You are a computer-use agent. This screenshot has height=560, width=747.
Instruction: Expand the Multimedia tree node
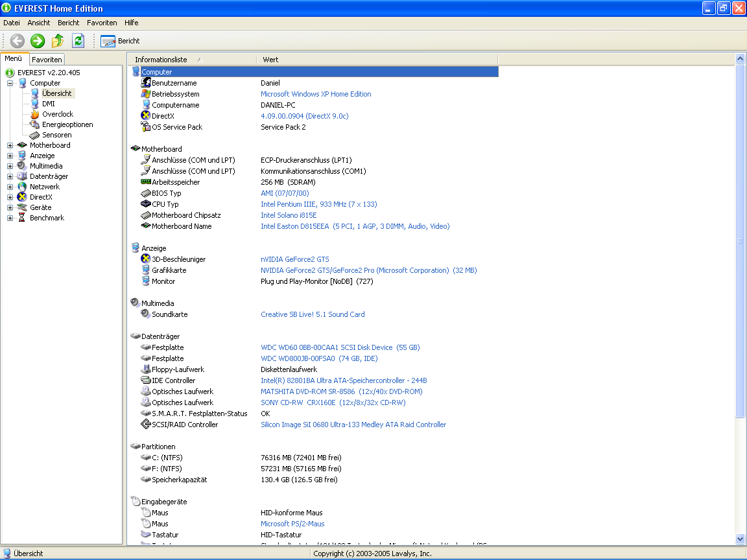tap(10, 166)
